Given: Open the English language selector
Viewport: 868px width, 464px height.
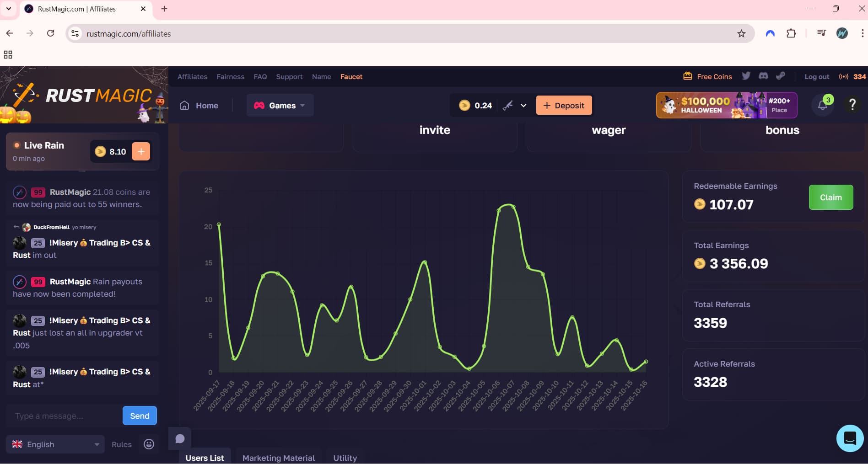Looking at the screenshot, I should 55,444.
